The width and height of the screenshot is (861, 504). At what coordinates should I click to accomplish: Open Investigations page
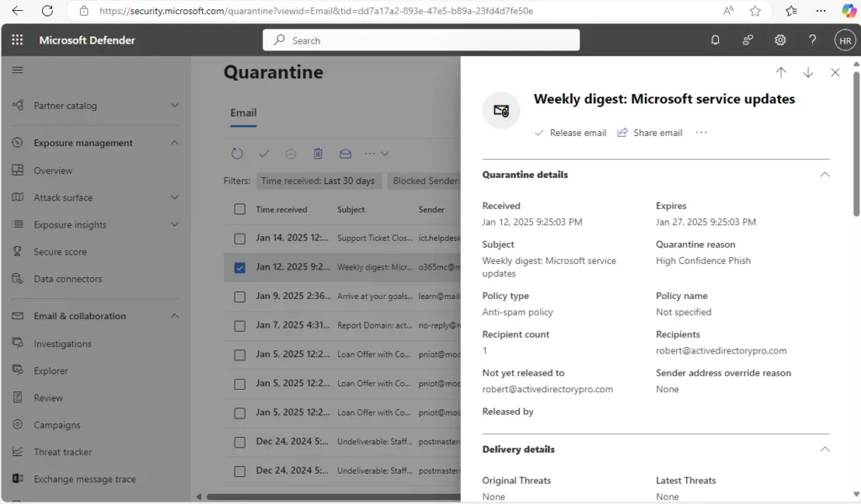click(x=62, y=344)
